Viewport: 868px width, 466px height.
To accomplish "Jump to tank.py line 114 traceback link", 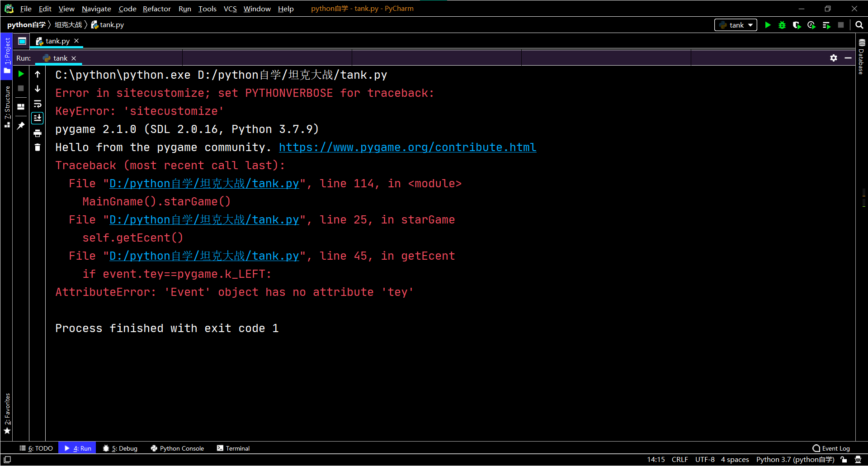I will (204, 184).
